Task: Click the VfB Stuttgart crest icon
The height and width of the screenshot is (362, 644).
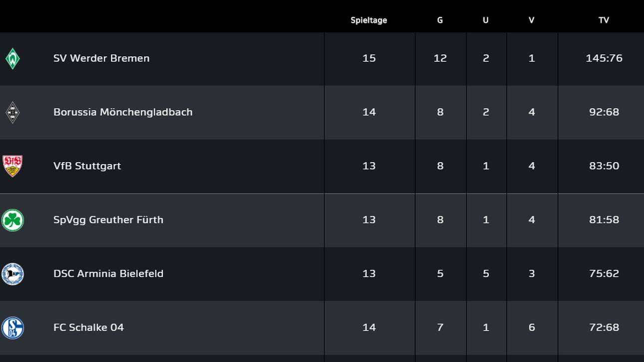Action: 12,166
